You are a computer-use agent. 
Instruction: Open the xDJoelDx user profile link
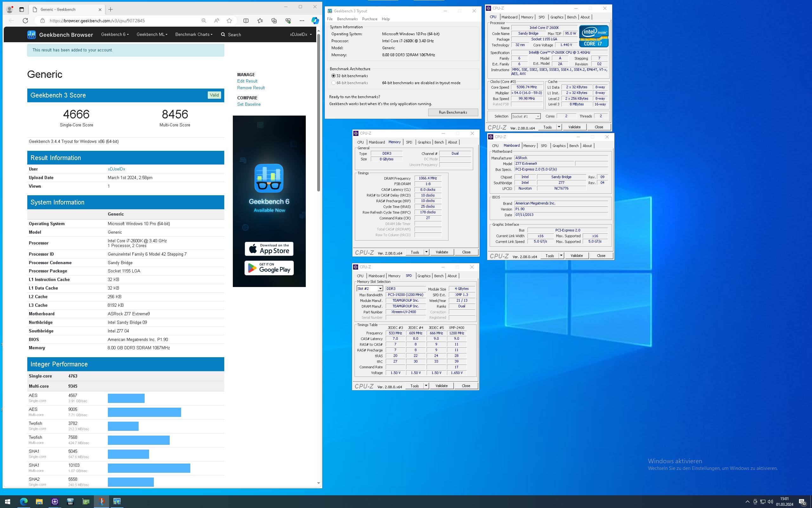coord(116,169)
